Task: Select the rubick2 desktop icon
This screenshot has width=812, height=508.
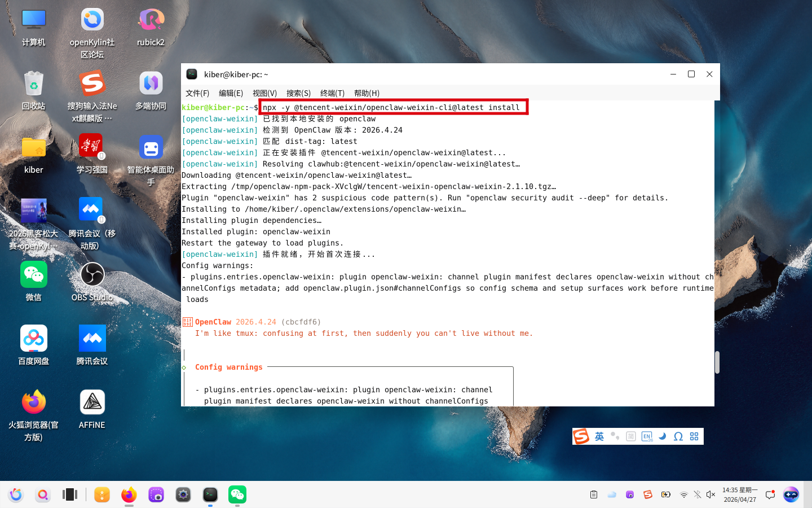Action: click(x=151, y=20)
